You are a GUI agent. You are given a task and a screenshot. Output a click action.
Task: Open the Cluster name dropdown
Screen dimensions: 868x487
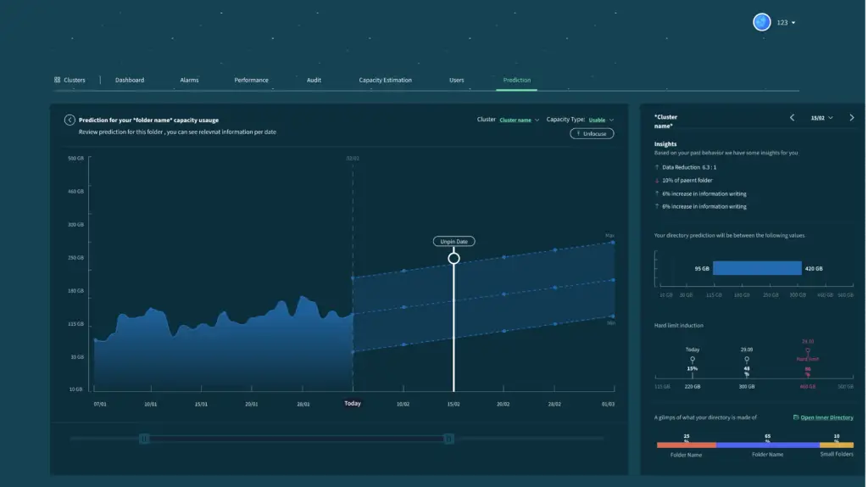[519, 120]
